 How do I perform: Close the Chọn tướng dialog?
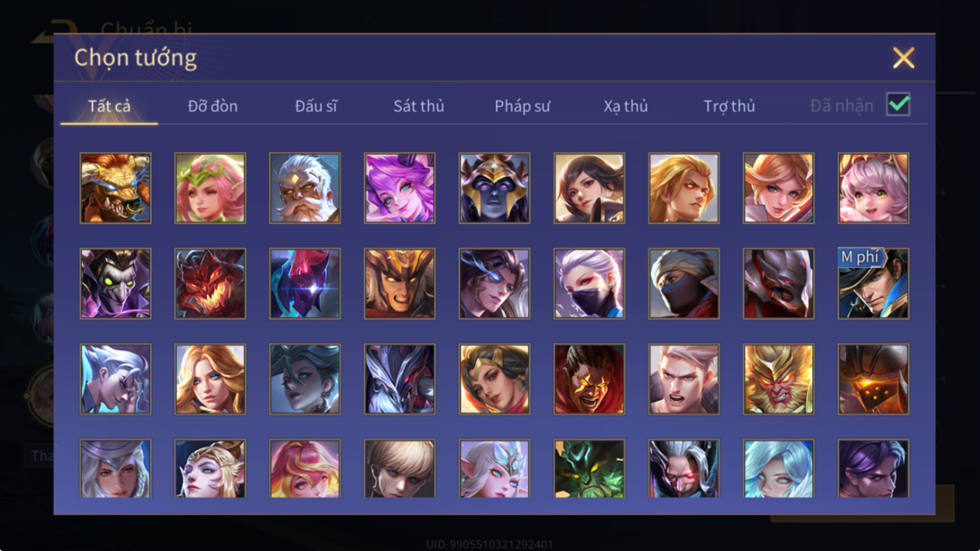click(903, 57)
